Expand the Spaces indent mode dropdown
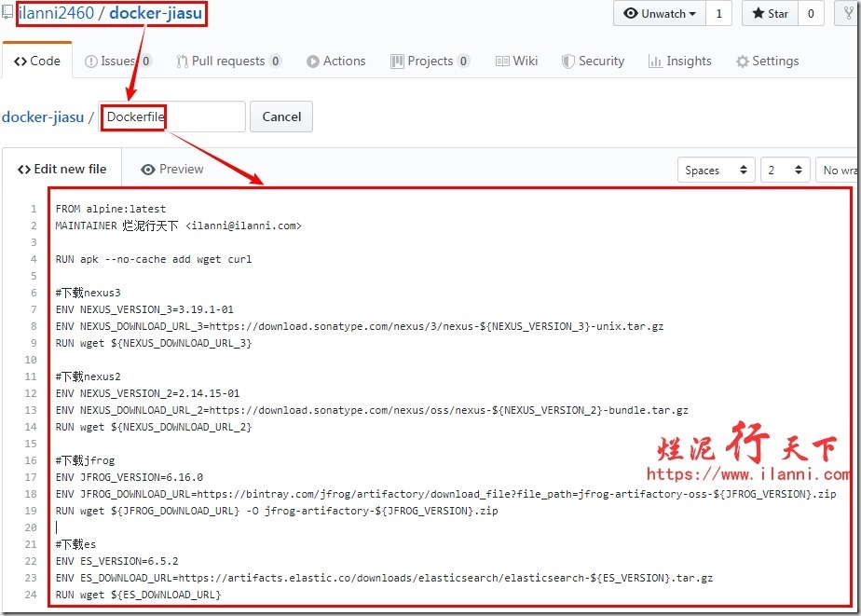 pyautogui.click(x=715, y=170)
